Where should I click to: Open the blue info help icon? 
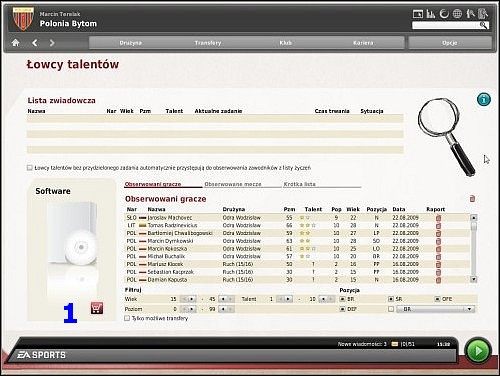pos(484,99)
